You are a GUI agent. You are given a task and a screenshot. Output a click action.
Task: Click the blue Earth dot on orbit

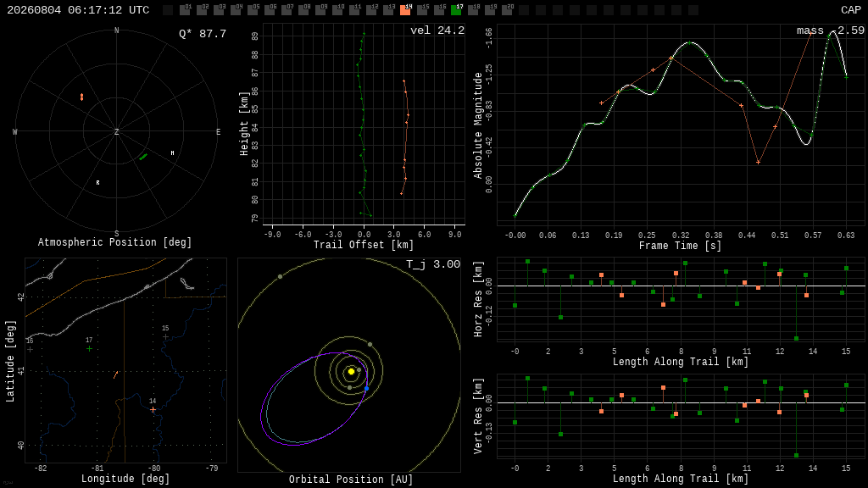tap(366, 389)
